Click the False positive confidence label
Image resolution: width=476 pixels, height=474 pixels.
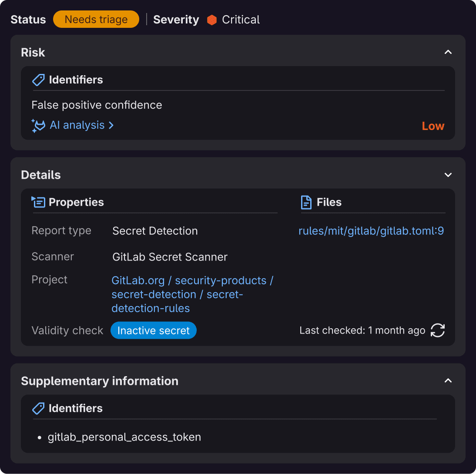coord(97,105)
